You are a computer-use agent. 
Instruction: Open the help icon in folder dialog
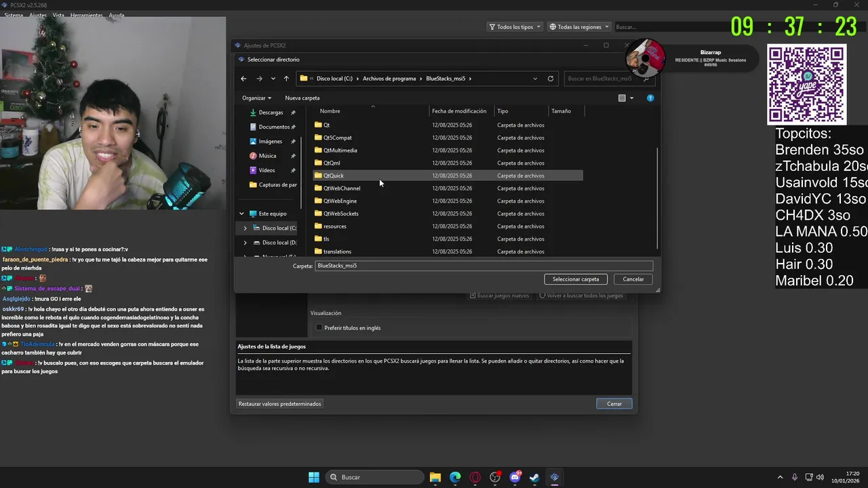point(650,98)
